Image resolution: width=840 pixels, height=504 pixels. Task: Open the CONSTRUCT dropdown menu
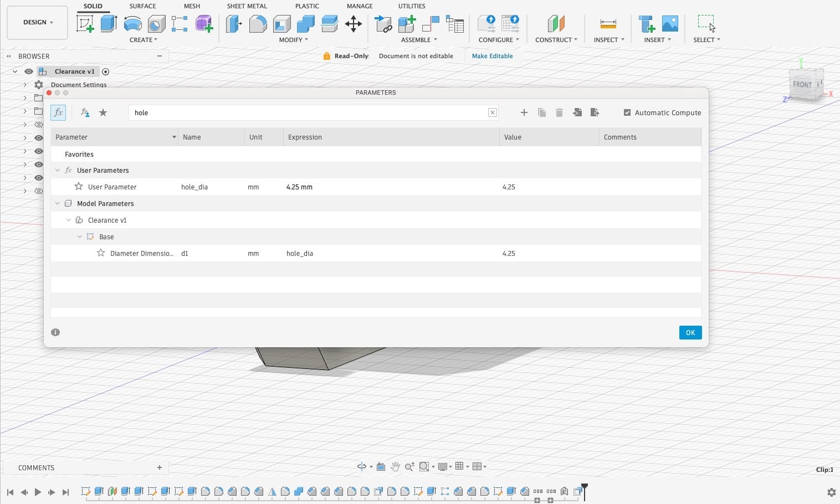coord(556,40)
